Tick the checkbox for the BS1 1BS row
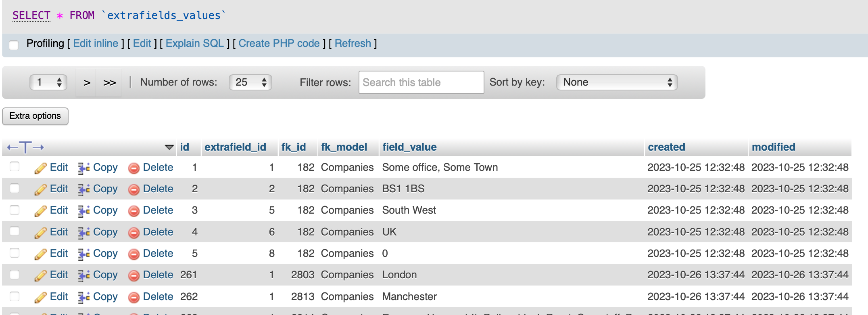The height and width of the screenshot is (315, 868). click(15, 188)
